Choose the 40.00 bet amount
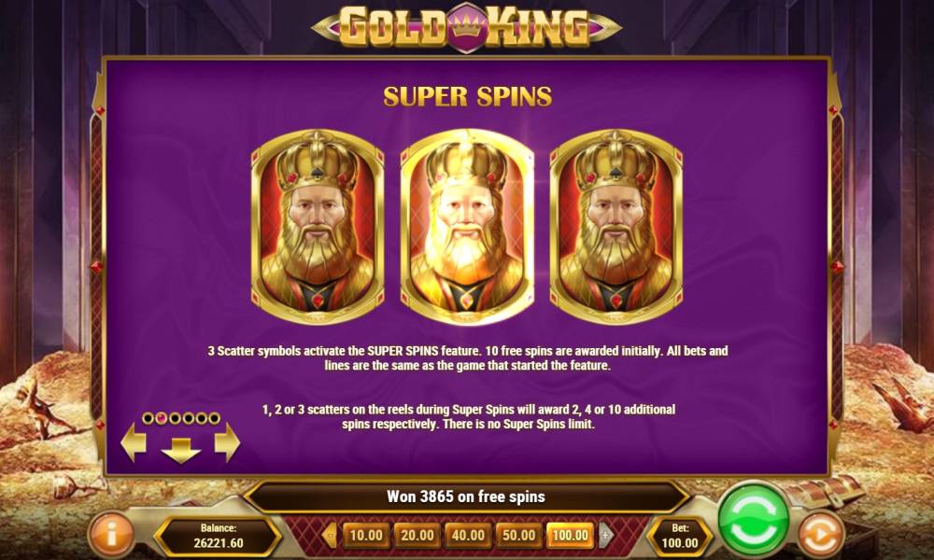This screenshot has width=934, height=560. [468, 535]
